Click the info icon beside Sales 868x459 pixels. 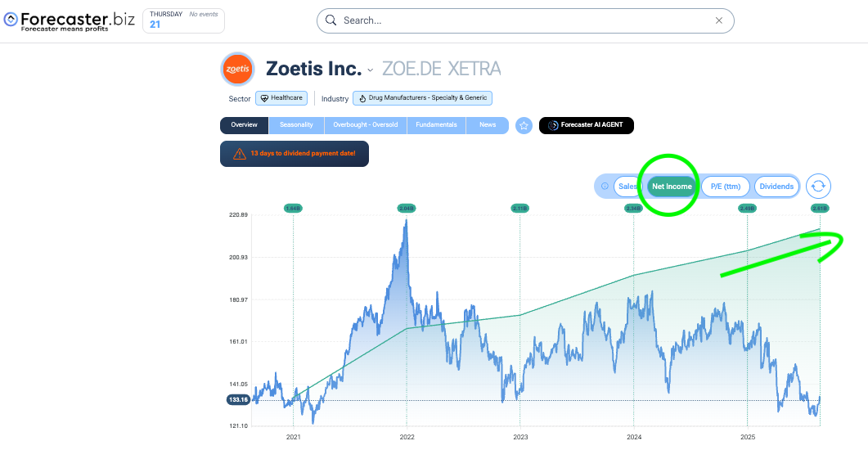pyautogui.click(x=605, y=186)
